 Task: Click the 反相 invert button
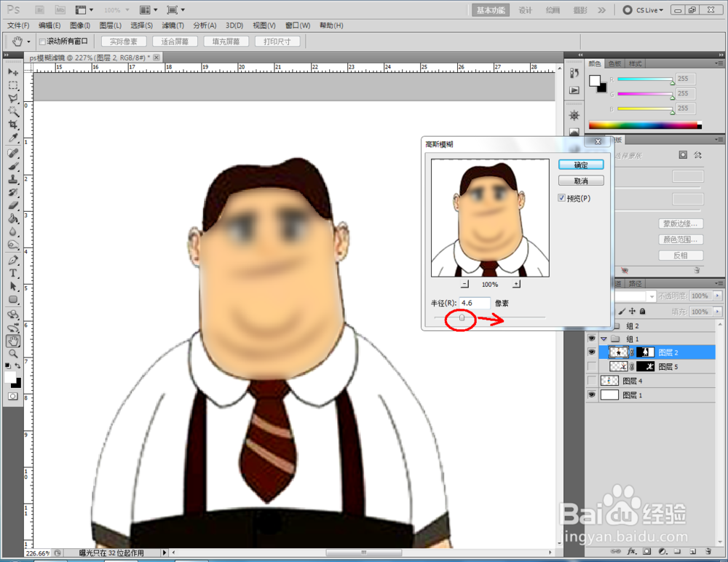pos(681,256)
